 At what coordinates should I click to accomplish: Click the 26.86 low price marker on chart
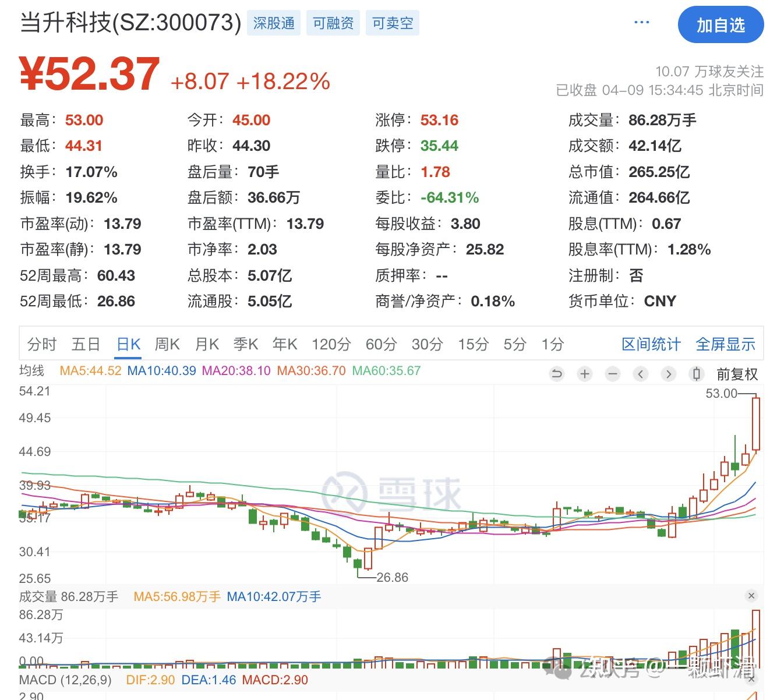(x=392, y=577)
